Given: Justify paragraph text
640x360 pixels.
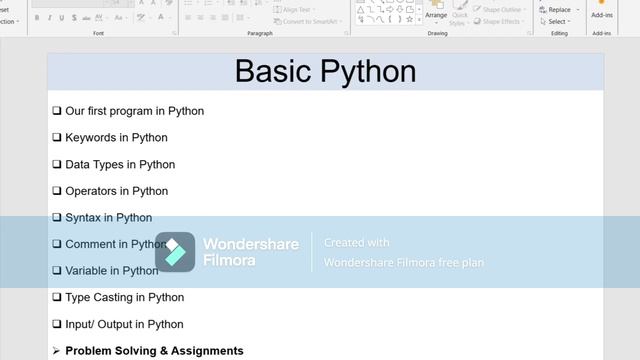Looking at the screenshot, I should coord(225,18).
